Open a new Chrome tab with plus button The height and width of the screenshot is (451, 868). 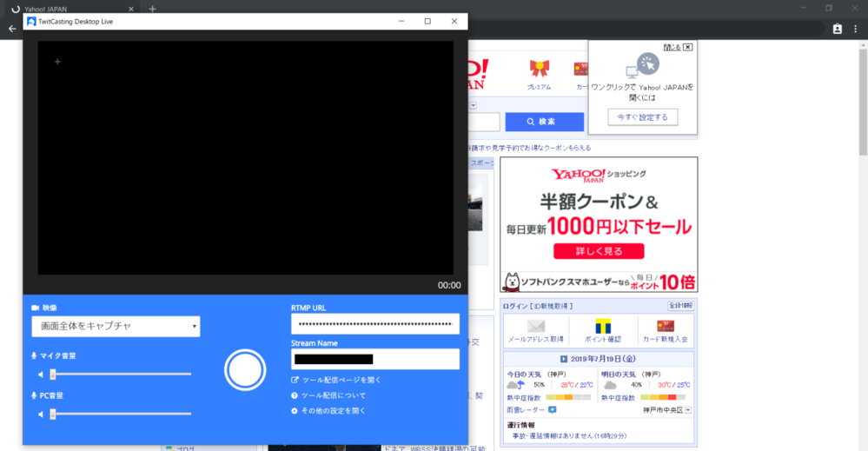pos(152,9)
